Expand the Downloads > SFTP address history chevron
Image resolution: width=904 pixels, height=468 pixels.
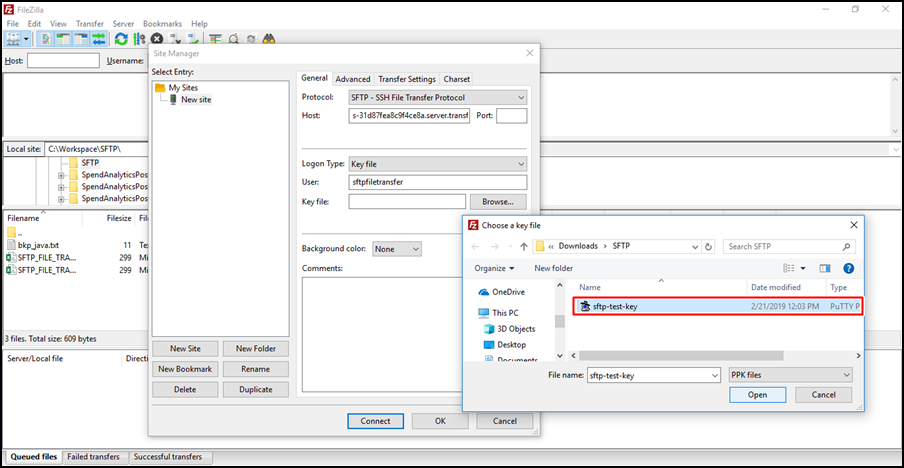click(695, 246)
